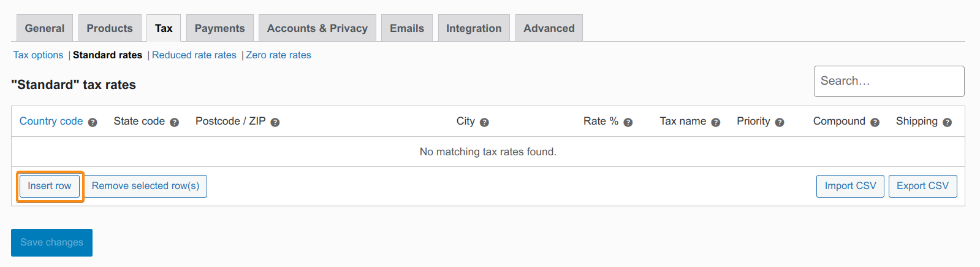Image resolution: width=980 pixels, height=267 pixels.
Task: Go to the Advanced tab
Action: tap(549, 28)
